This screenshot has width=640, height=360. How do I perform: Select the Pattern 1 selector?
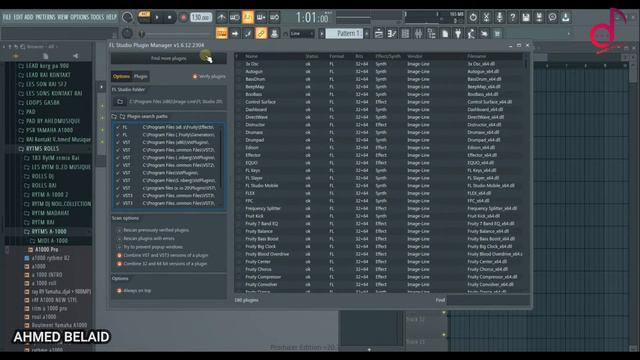pos(345,33)
